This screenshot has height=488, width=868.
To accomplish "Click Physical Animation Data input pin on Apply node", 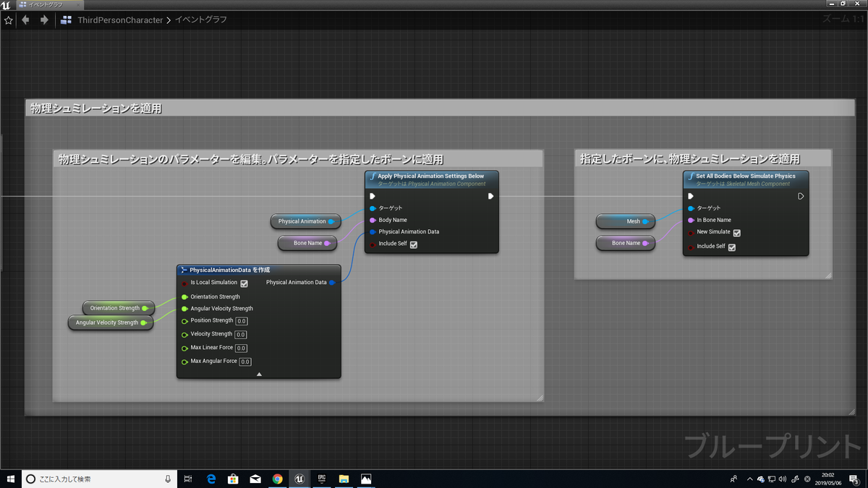I will pos(373,232).
